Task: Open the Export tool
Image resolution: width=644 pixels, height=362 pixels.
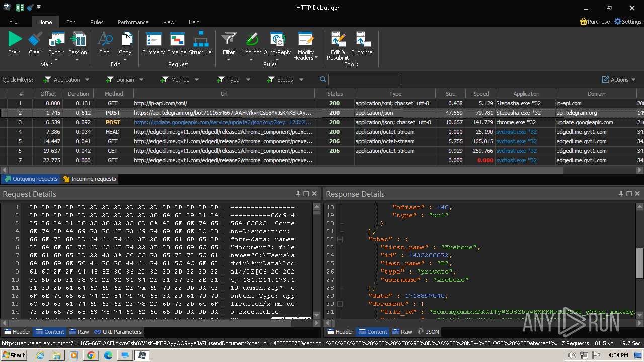Action: [x=56, y=46]
